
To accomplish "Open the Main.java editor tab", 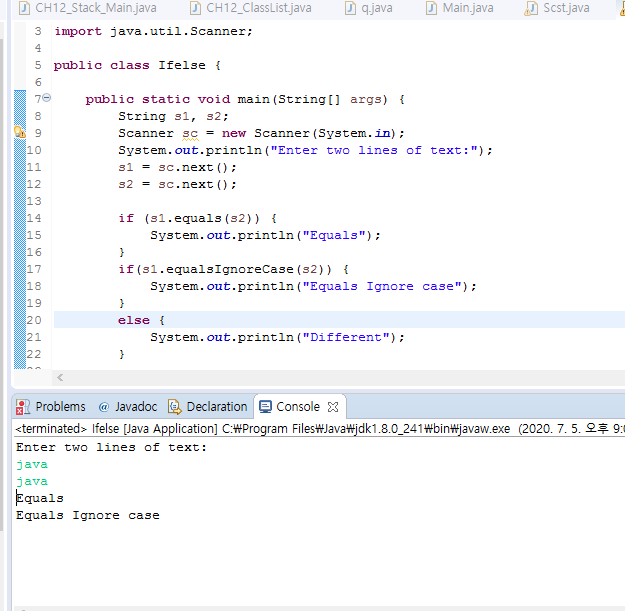I will point(460,8).
